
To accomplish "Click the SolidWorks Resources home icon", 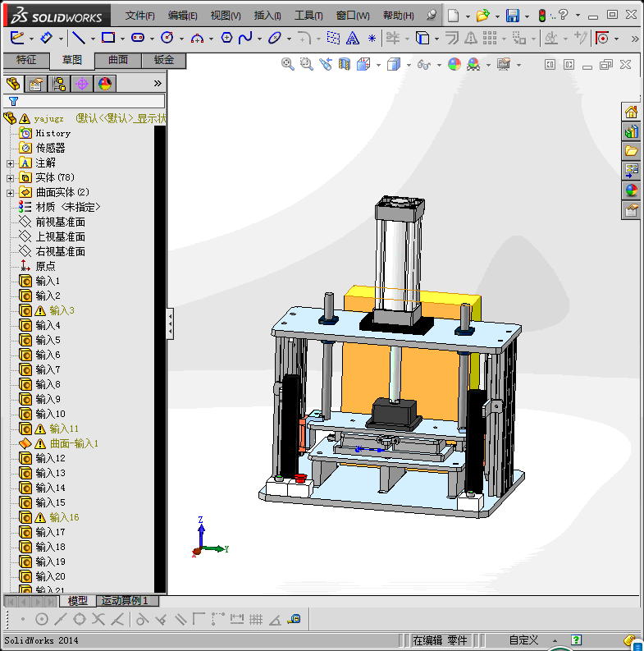I will click(631, 112).
